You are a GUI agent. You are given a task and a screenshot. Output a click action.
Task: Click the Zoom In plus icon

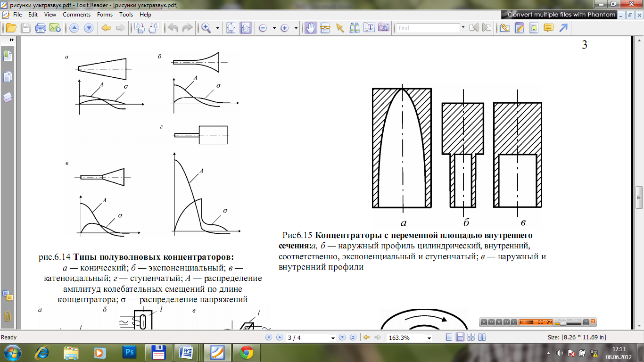[x=284, y=28]
